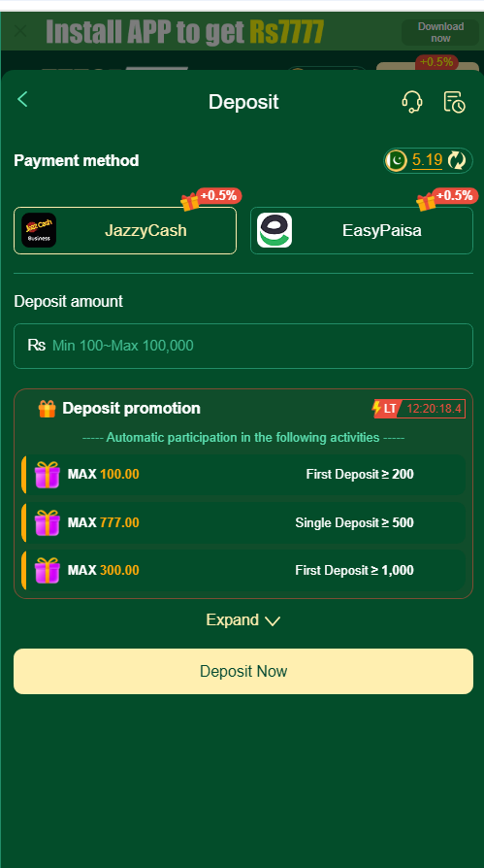Screen dimensions: 484x868
Task: Click the chevron next to Expand
Action: click(273, 621)
